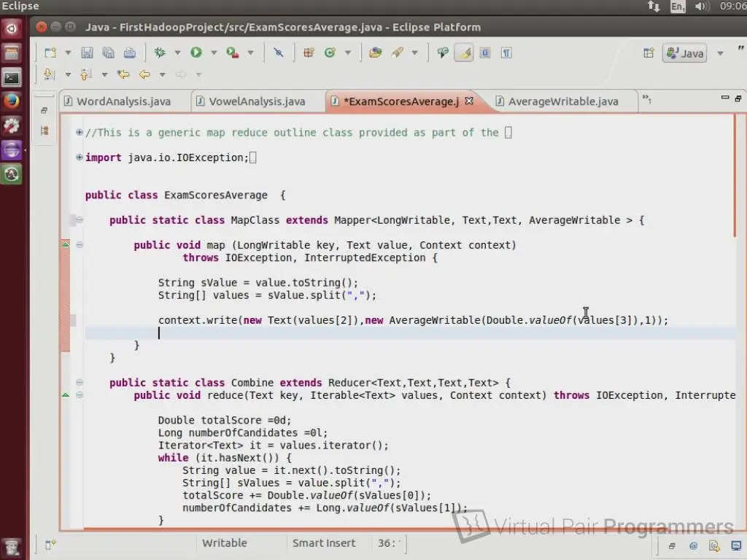Open the New Java Class dropdown arrow

pyautogui.click(x=348, y=52)
